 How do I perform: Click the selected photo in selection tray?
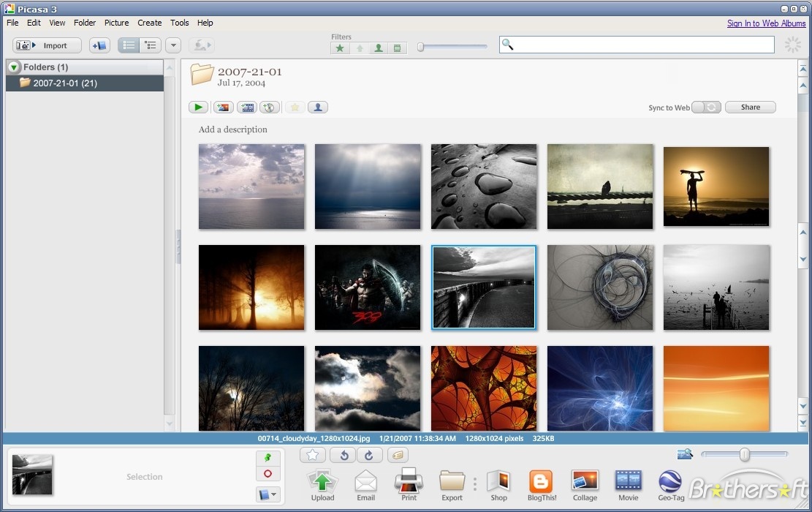tap(32, 475)
